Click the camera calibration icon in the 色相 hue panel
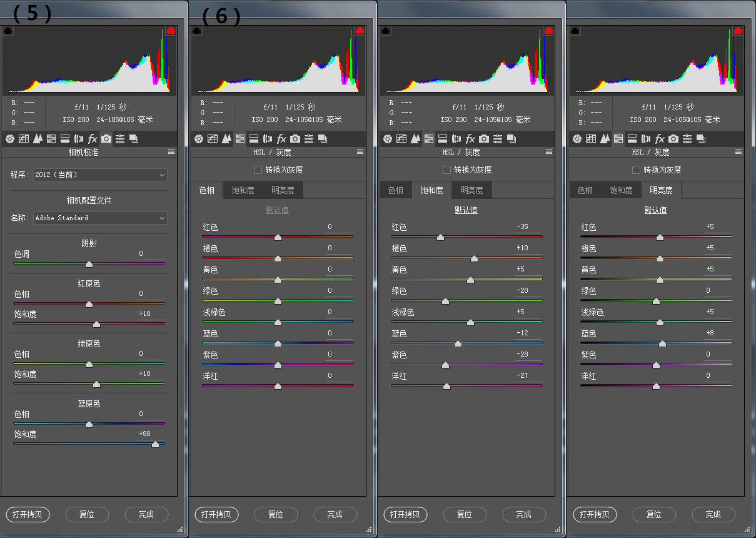756x538 pixels. (295, 139)
